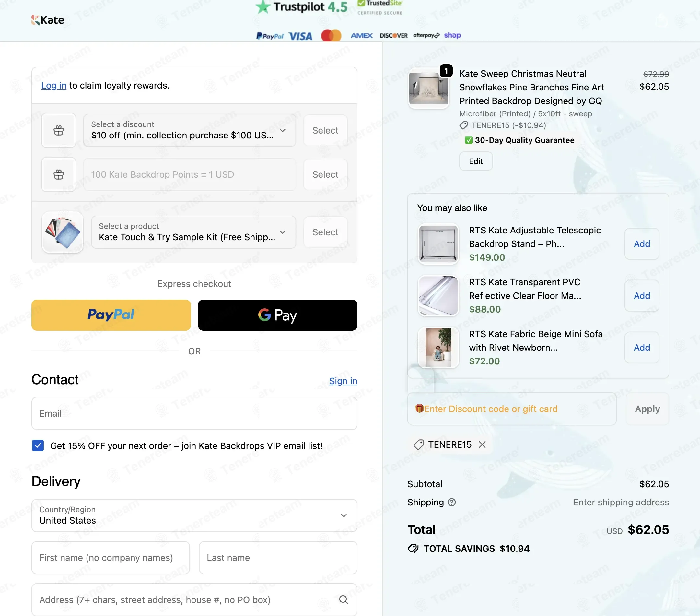Click the Beige Mini Sofa product thumbnail

[438, 348]
